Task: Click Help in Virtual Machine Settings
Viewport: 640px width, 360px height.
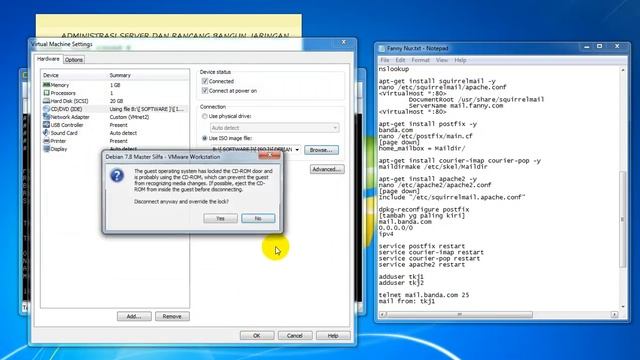Action: pyautogui.click(x=333, y=336)
